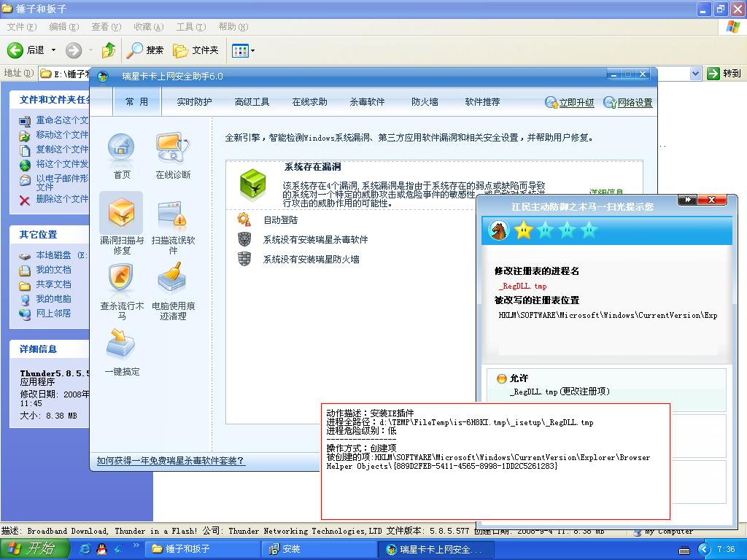Viewport: 747px width, 560px height.
Task: Click the free Rising antivirus offer link
Action: [x=171, y=461]
